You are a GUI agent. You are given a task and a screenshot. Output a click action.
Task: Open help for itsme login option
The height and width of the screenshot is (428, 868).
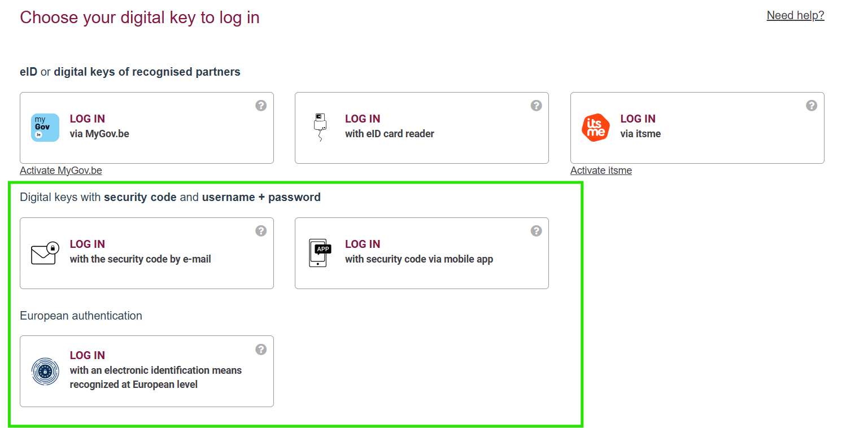[x=812, y=106]
